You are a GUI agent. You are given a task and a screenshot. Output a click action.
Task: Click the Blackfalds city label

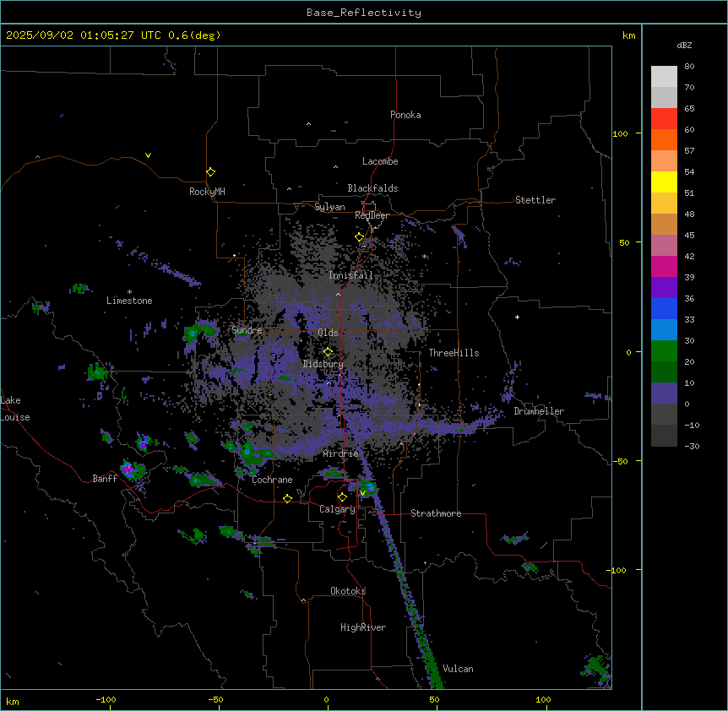point(372,188)
